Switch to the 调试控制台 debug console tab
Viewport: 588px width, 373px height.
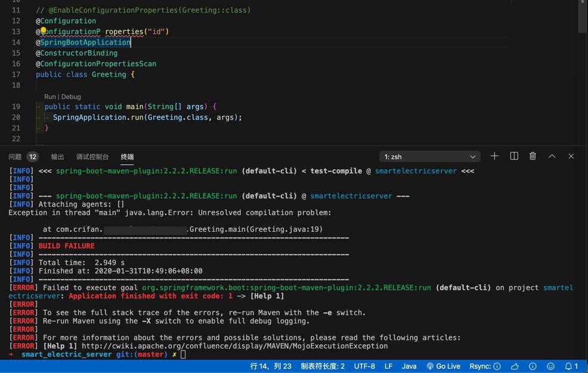(x=92, y=157)
